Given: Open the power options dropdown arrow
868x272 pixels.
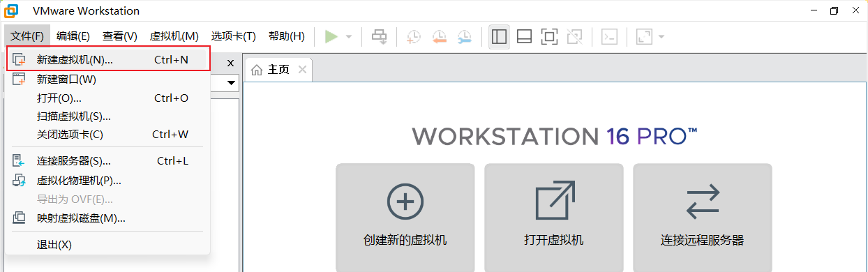Looking at the screenshot, I should click(x=349, y=37).
